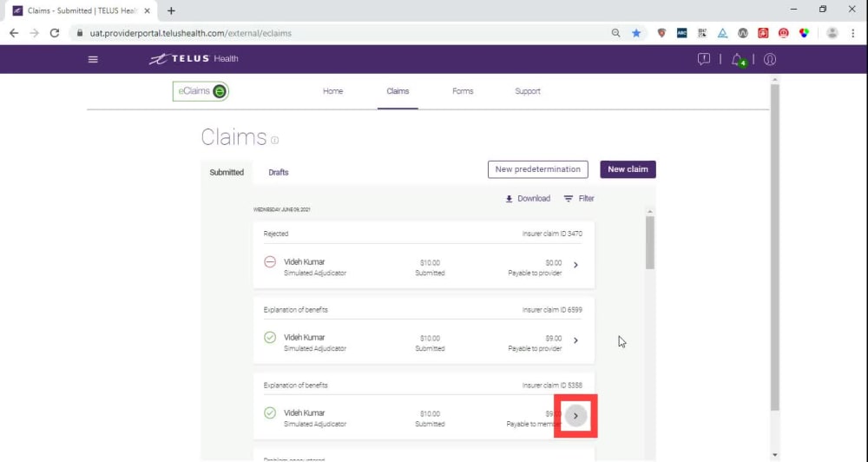Click the site lock icon
The image size is (868, 462).
pyautogui.click(x=80, y=33)
